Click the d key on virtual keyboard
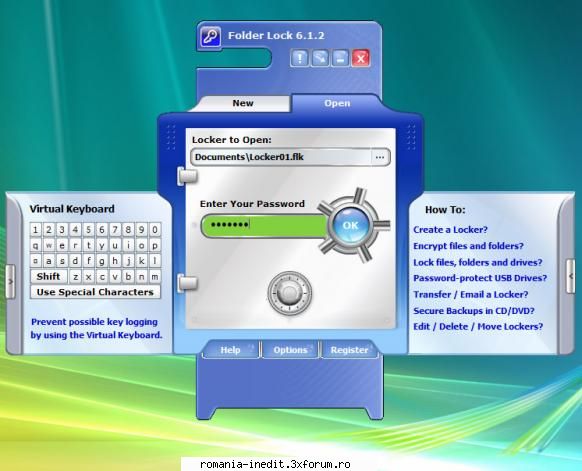This screenshot has height=471, width=582. click(75, 261)
